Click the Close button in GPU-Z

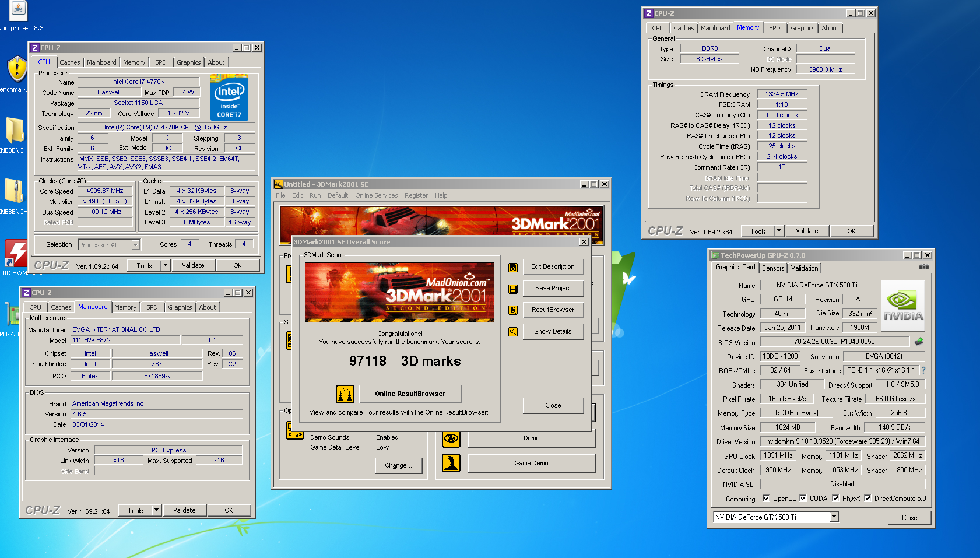click(909, 518)
